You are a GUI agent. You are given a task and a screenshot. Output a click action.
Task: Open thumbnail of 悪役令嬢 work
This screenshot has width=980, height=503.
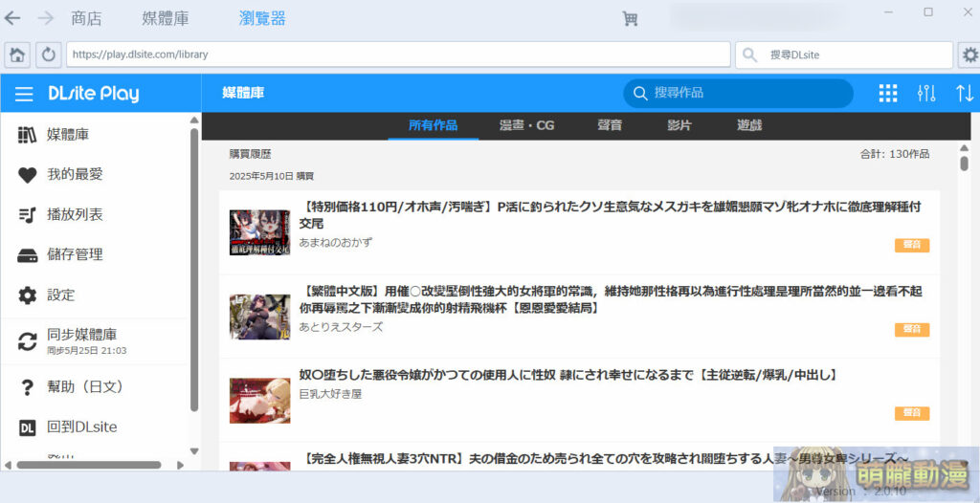(260, 401)
